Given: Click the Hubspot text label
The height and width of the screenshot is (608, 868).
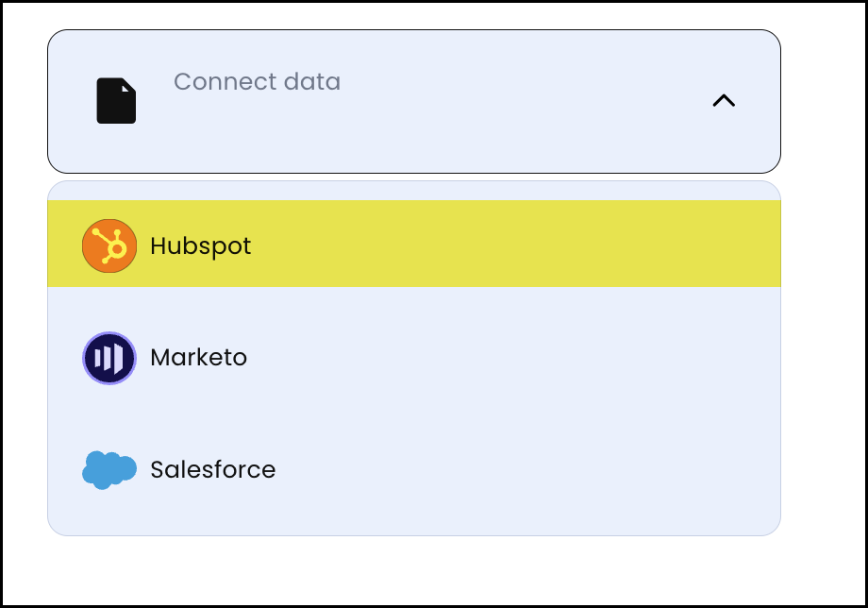Looking at the screenshot, I should [x=200, y=244].
